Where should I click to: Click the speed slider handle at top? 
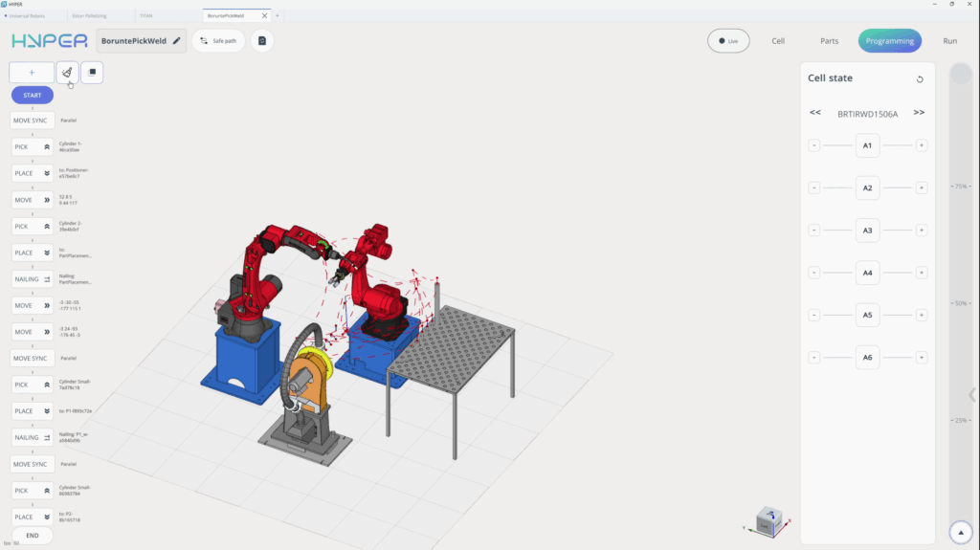point(961,74)
